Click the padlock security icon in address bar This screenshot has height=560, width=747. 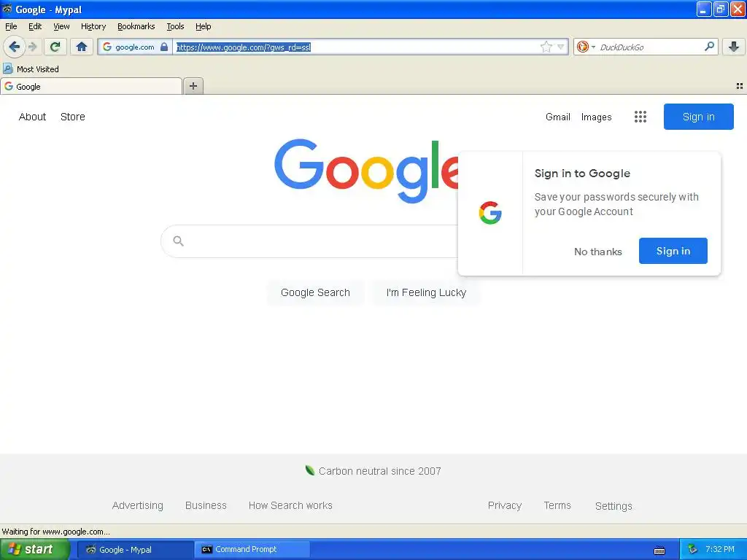[x=164, y=47]
